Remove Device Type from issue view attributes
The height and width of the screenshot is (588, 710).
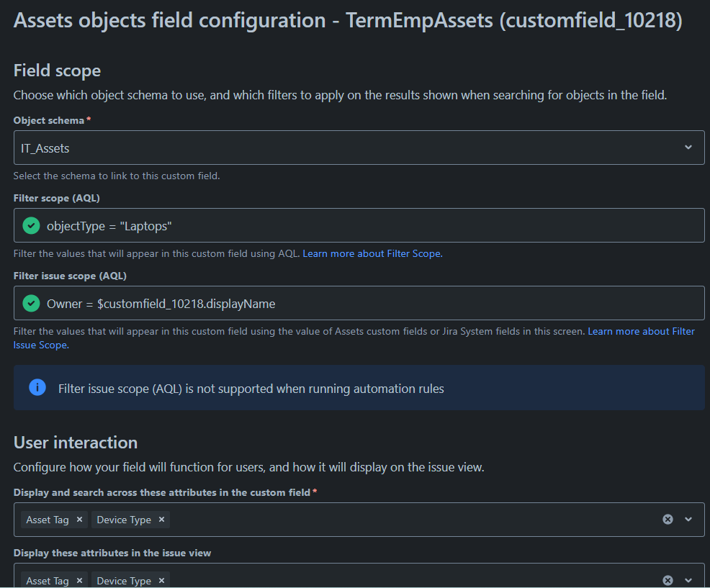click(x=161, y=580)
